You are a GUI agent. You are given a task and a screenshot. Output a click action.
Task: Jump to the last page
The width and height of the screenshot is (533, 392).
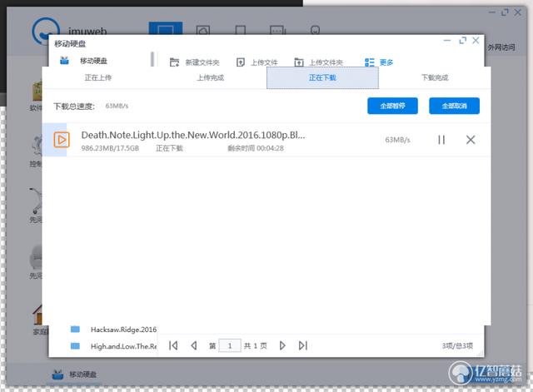tap(303, 345)
